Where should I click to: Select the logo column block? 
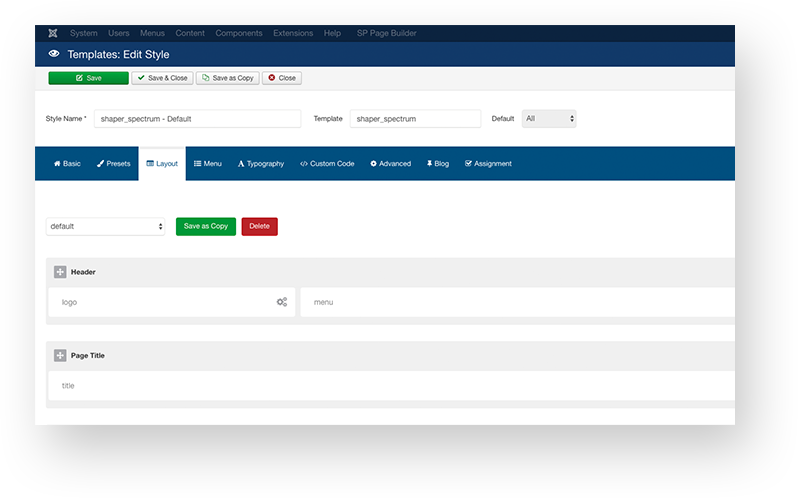(x=172, y=302)
